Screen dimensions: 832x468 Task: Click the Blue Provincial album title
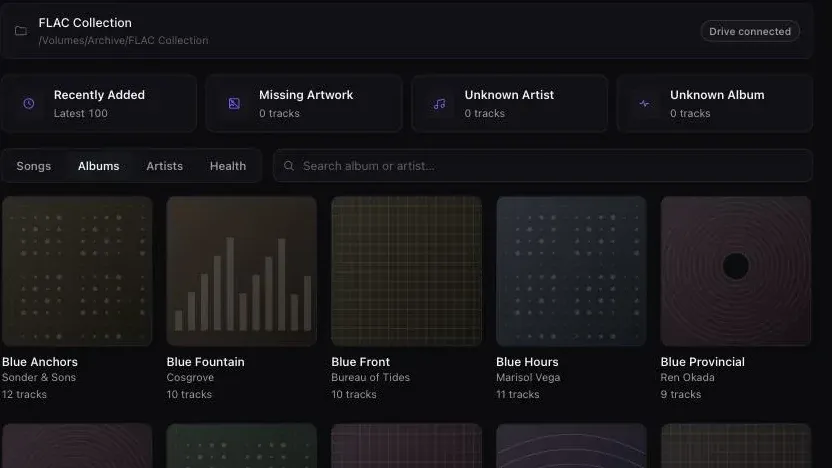point(703,362)
